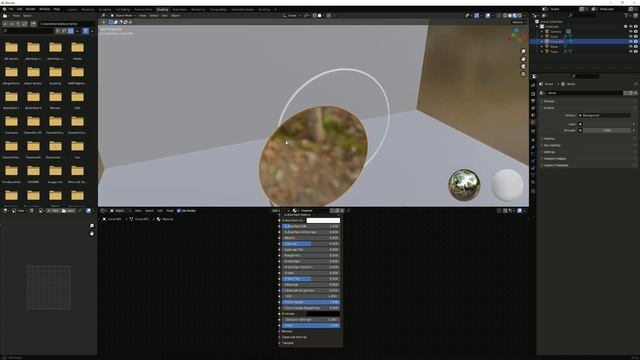This screenshot has height=360, width=640.
Task: Click the viewport zoom magnifier icon
Action: click(523, 51)
